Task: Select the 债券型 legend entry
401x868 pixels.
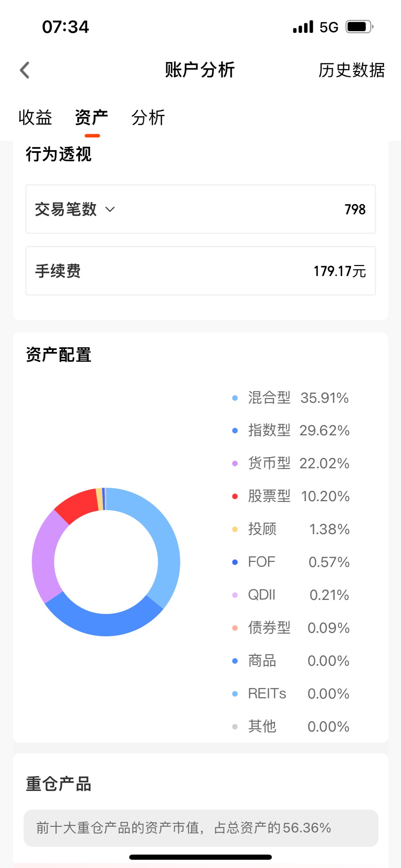Action: click(x=291, y=628)
